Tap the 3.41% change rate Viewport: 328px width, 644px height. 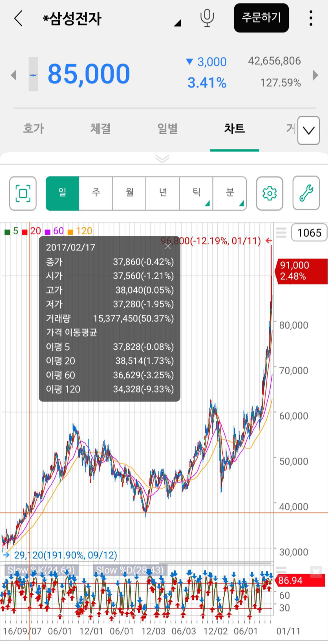[207, 83]
